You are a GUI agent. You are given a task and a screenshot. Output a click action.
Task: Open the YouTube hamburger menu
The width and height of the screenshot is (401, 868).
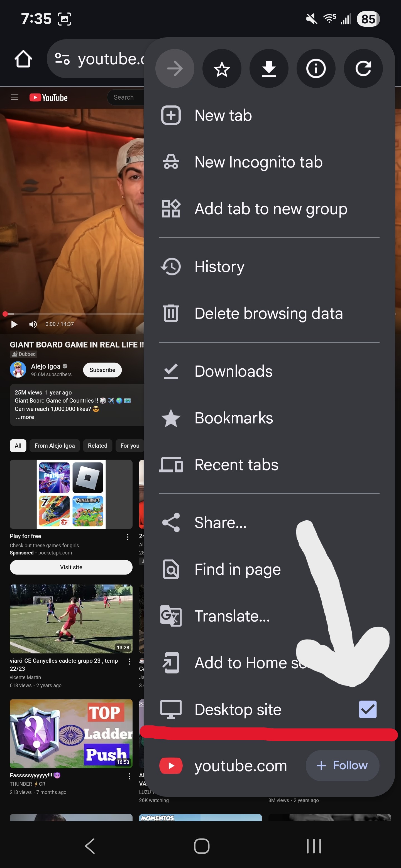tap(14, 97)
